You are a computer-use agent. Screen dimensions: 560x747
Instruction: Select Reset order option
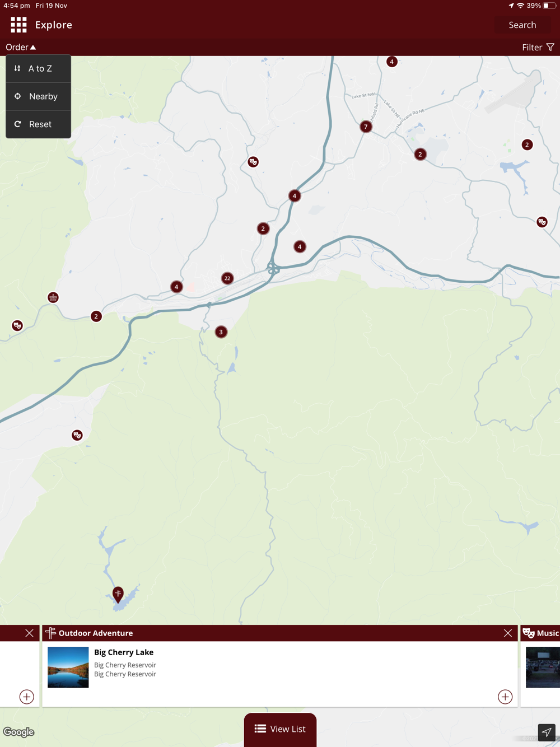[x=39, y=124]
